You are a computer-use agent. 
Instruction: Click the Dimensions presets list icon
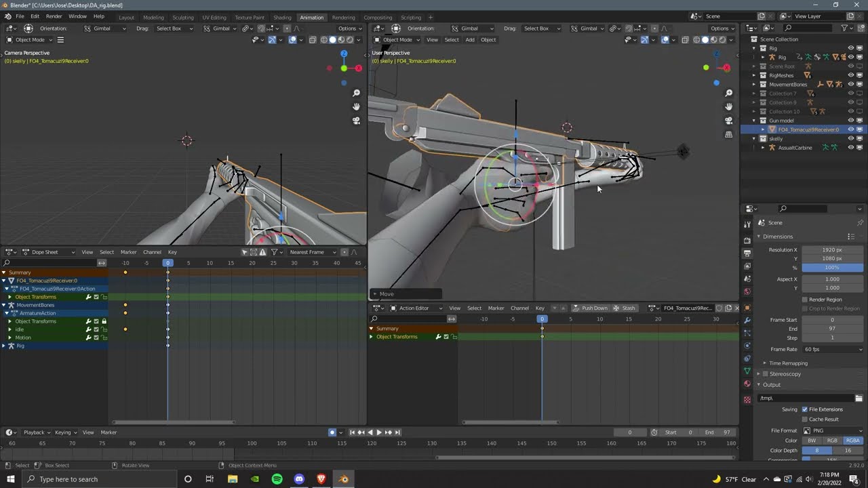click(851, 237)
